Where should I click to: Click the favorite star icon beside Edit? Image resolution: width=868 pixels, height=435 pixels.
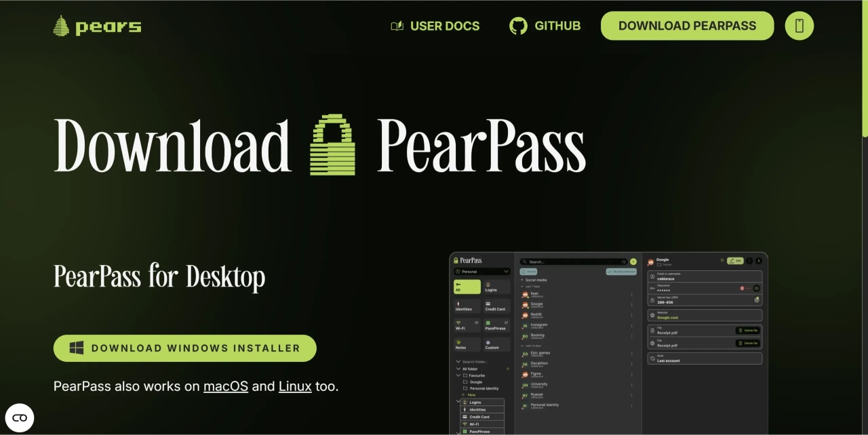pyautogui.click(x=722, y=260)
